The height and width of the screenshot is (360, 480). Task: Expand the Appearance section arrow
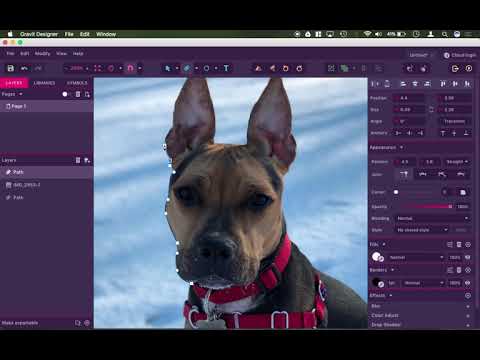point(401,147)
